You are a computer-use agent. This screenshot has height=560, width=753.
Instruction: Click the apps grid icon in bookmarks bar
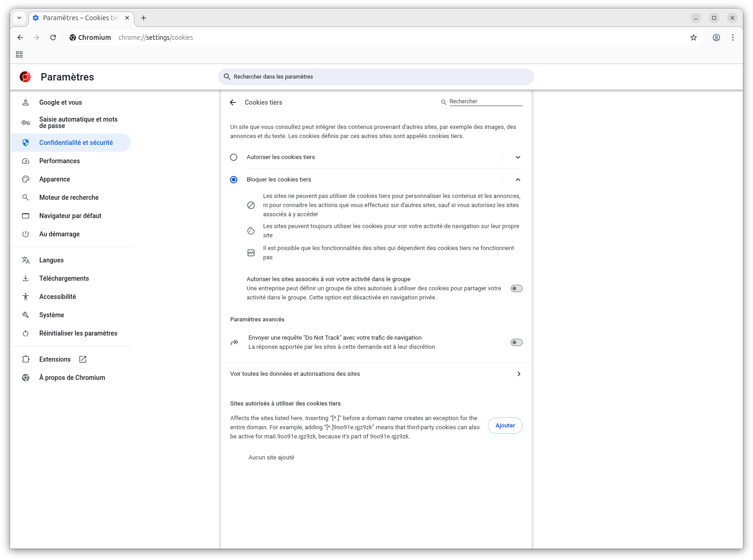pos(19,54)
